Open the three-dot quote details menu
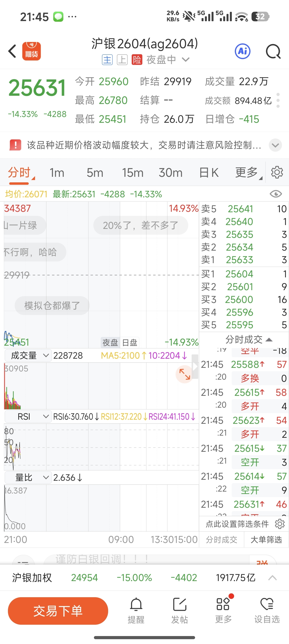This screenshot has width=289, height=644. click(x=278, y=100)
